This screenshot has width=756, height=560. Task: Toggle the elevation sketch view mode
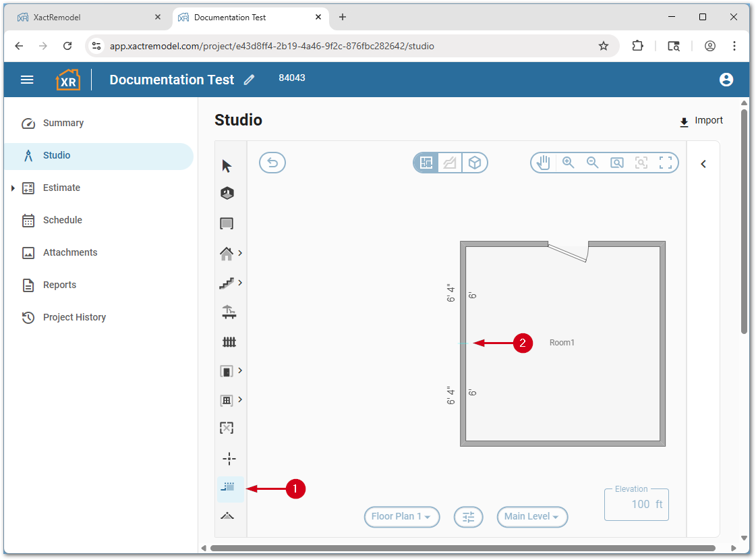(450, 163)
